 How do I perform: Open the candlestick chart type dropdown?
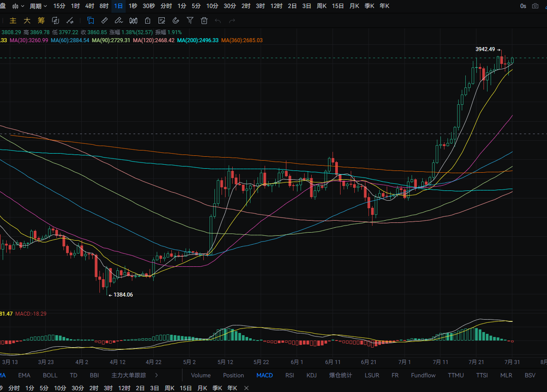click(18, 6)
